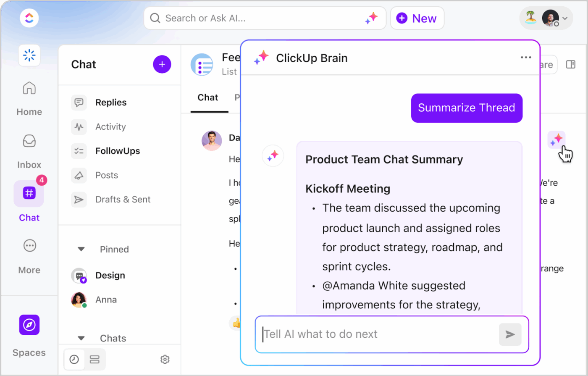The image size is (588, 376).
Task: Click the AI sparkle button beside the cursor
Action: pos(556,139)
